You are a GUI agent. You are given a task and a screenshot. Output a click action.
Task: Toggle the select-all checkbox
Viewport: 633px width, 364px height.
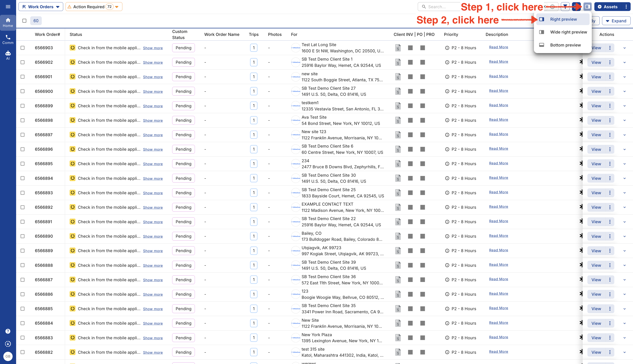(24, 21)
